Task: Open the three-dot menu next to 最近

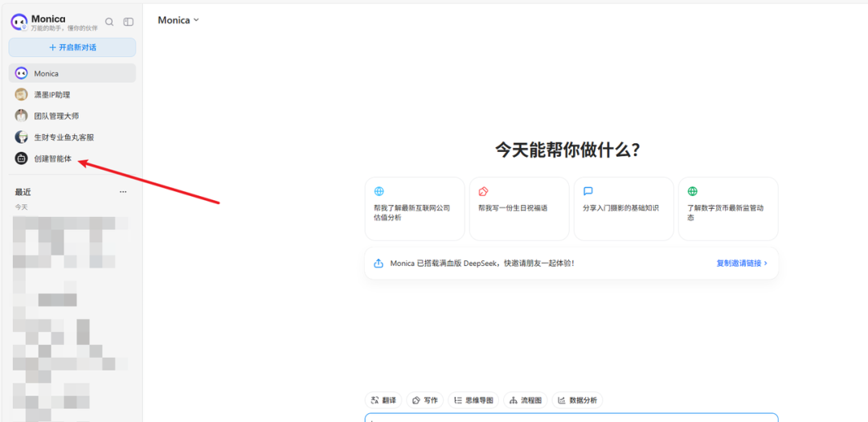Action: click(x=123, y=192)
